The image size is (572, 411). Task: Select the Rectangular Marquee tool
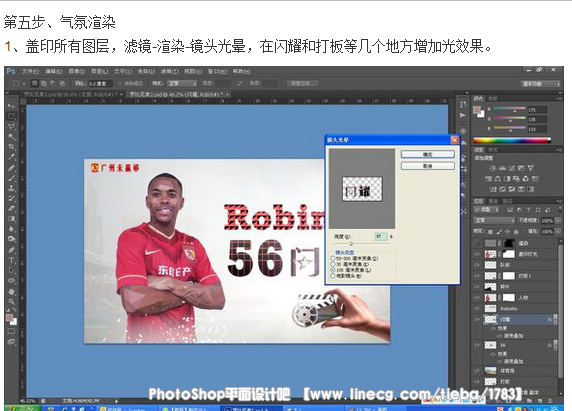point(11,116)
